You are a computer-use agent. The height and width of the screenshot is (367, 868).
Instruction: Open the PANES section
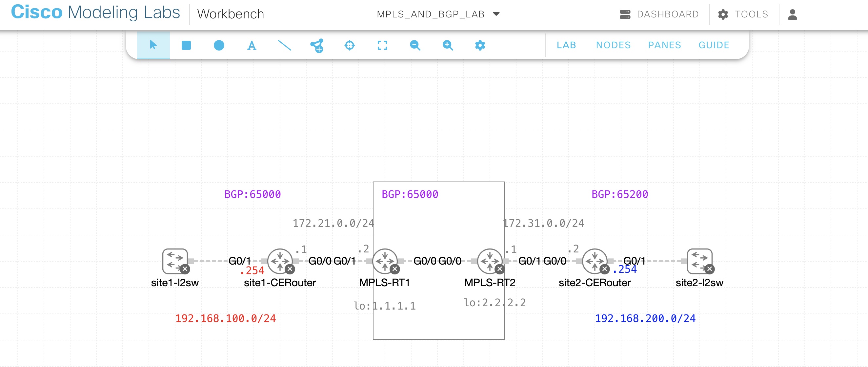coord(664,45)
